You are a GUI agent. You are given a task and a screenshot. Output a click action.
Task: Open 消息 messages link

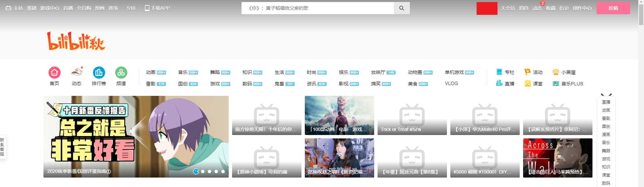(x=524, y=8)
